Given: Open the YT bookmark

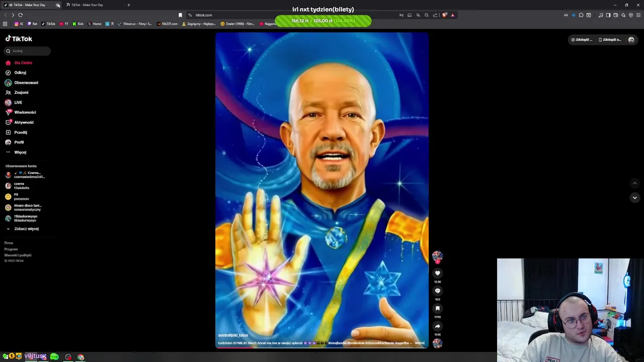Looking at the screenshot, I should pos(64,24).
